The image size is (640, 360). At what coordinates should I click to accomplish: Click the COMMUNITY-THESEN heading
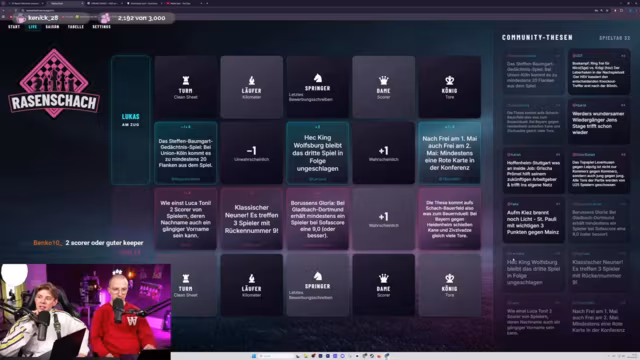pyautogui.click(x=537, y=38)
